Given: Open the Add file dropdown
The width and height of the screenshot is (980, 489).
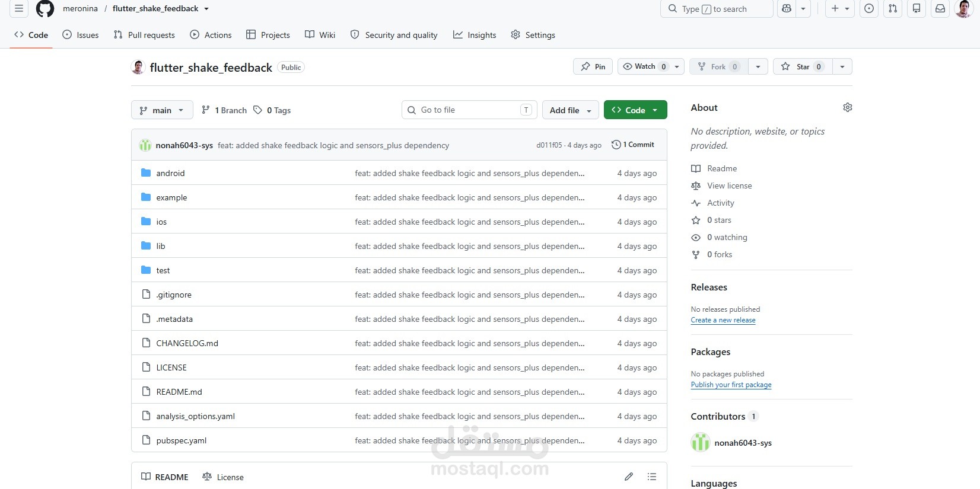Looking at the screenshot, I should click(570, 110).
